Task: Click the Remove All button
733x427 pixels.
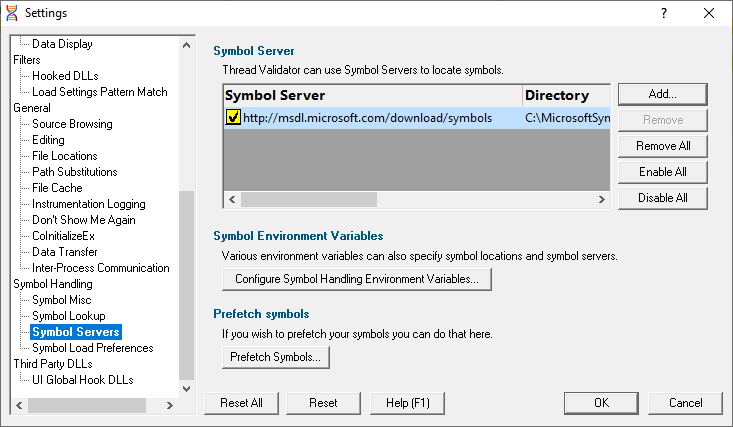Action: [x=662, y=146]
